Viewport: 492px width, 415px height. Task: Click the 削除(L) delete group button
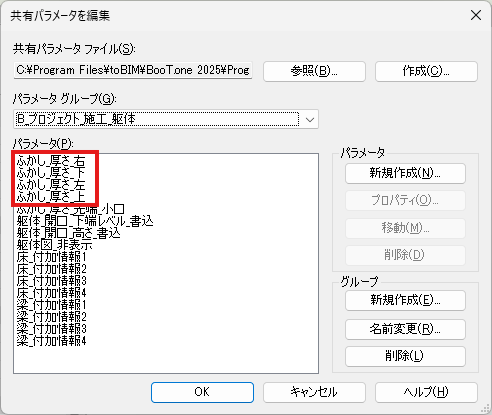pos(405,356)
